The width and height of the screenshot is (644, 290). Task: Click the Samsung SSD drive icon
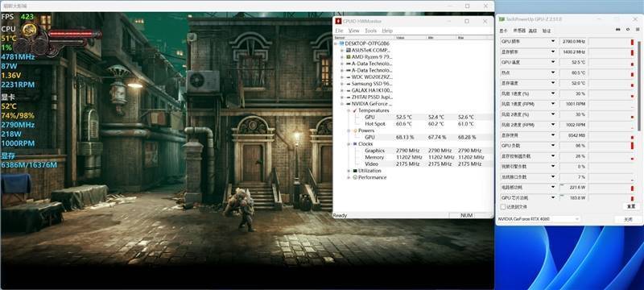(x=349, y=84)
